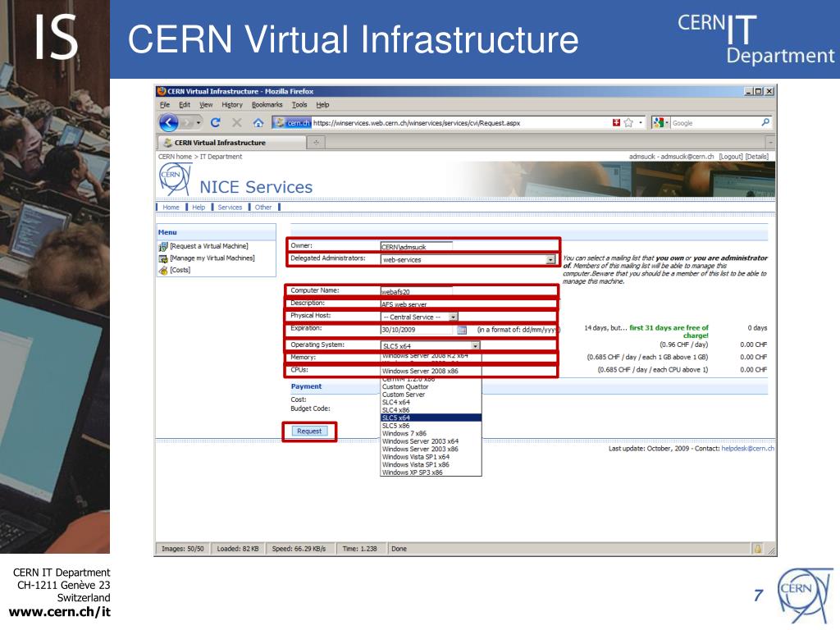Open the Google search engine selector
This screenshot has width=840, height=630.
click(x=661, y=123)
